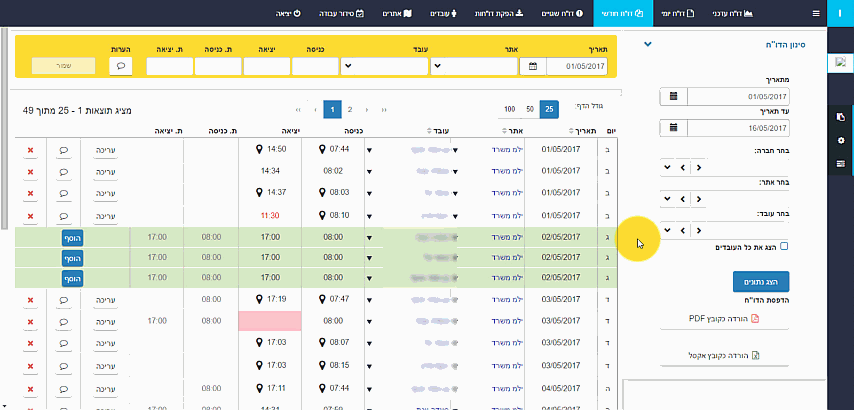Screen dimensions: 854x410
Task: Click location pin beside exit time 17:19
Action: 259,299
